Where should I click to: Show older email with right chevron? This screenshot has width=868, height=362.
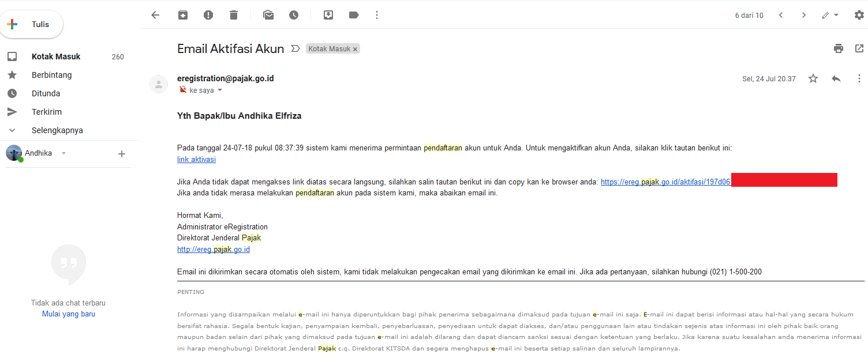[804, 15]
